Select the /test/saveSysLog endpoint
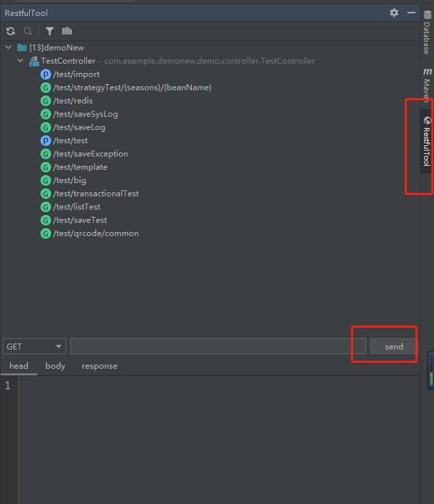Image resolution: width=434 pixels, height=504 pixels. point(85,114)
